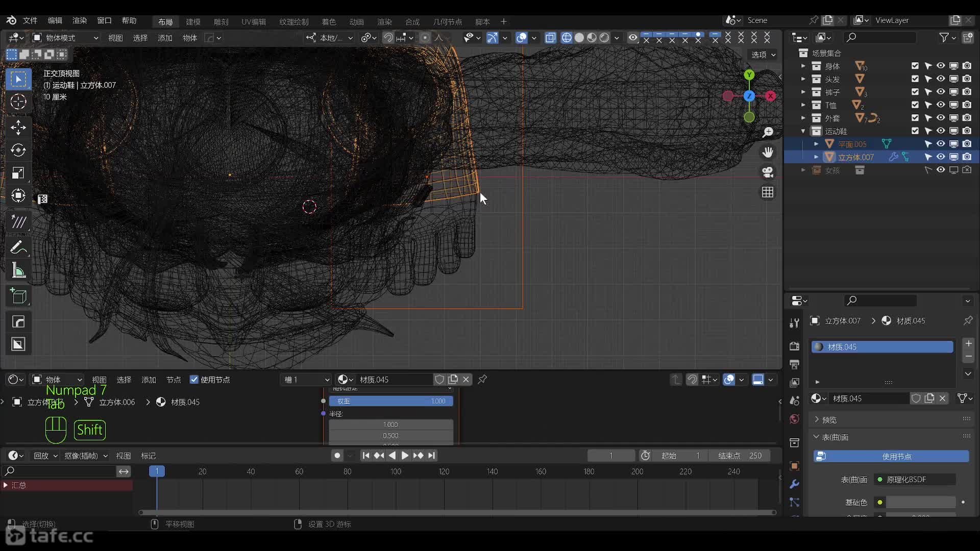Screen dimensions: 980x551
Task: Open the Output properties tab
Action: click(794, 364)
